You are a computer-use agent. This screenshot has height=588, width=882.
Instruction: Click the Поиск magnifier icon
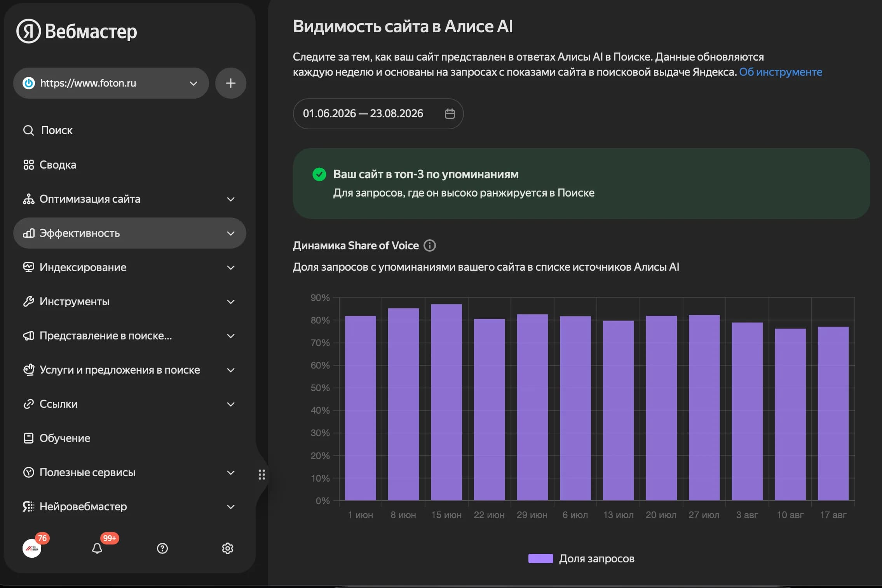[x=28, y=130]
